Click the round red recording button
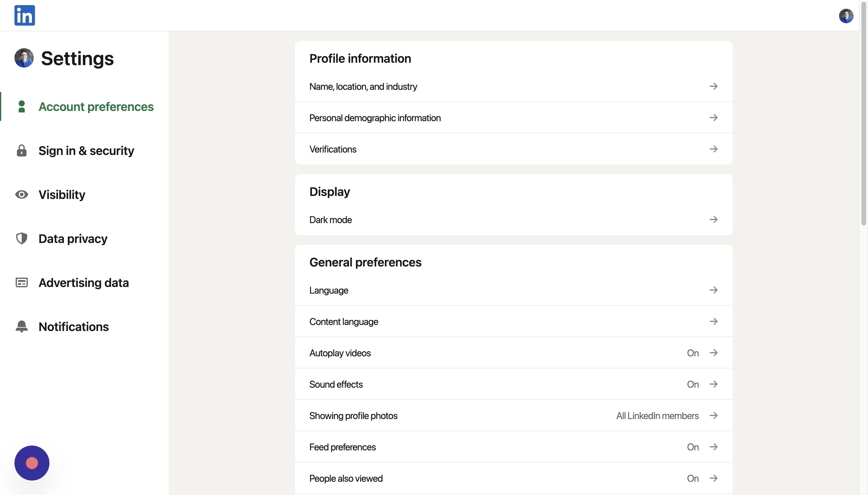This screenshot has width=868, height=495. point(32,463)
